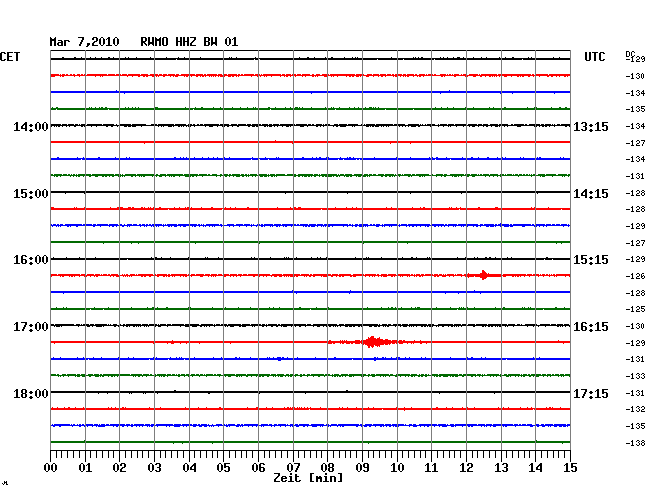
Task: Click minute 06 on the time axis
Action: [x=258, y=467]
